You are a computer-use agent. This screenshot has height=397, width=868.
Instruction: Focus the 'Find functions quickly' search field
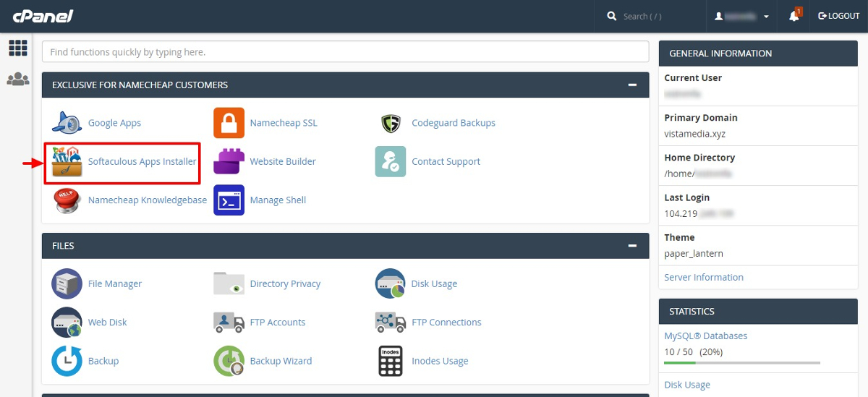(345, 52)
